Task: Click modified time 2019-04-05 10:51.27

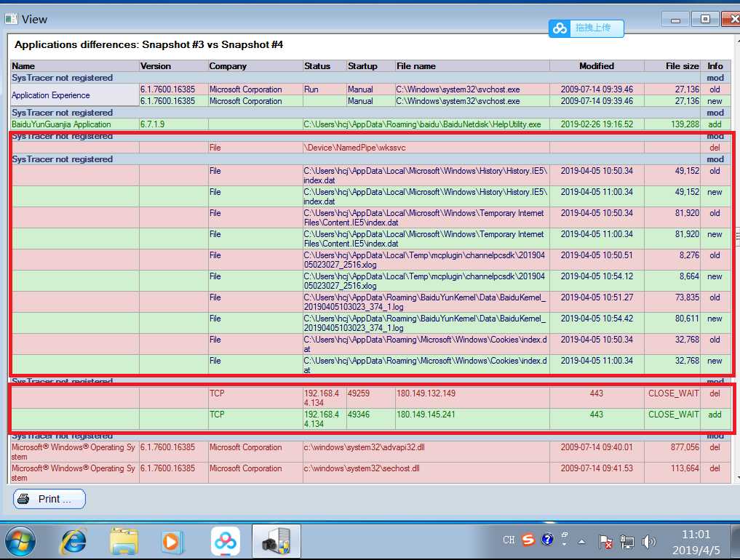Action: tap(597, 297)
